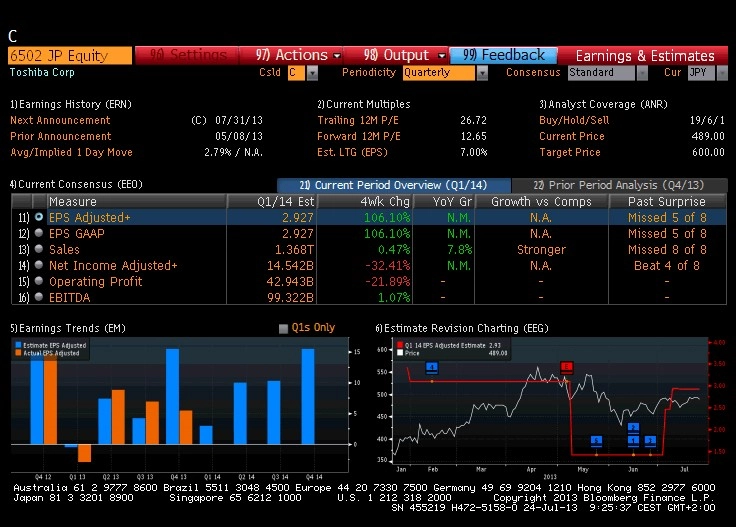Screen dimensions: 736x527
Task: Open 4) Current Consensus (EEO) section
Action: tap(77, 184)
